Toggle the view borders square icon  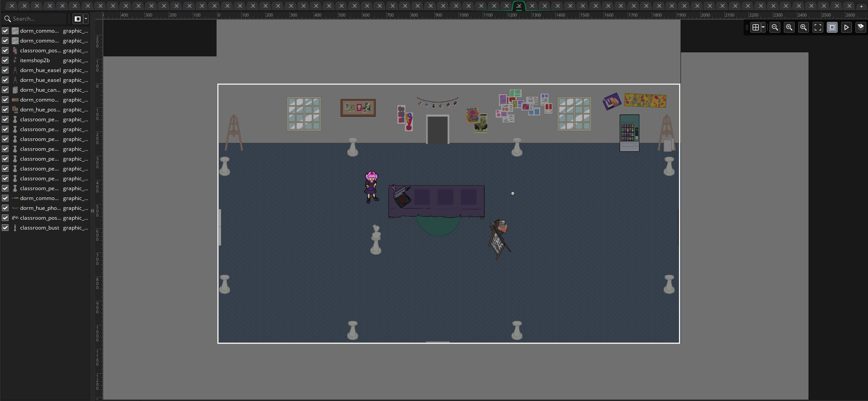tap(832, 27)
